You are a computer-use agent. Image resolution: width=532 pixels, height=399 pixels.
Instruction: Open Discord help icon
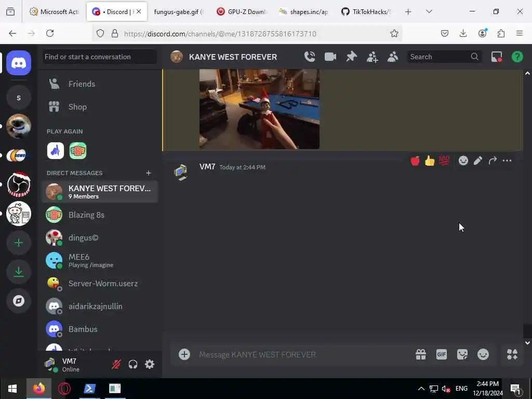[x=517, y=57]
